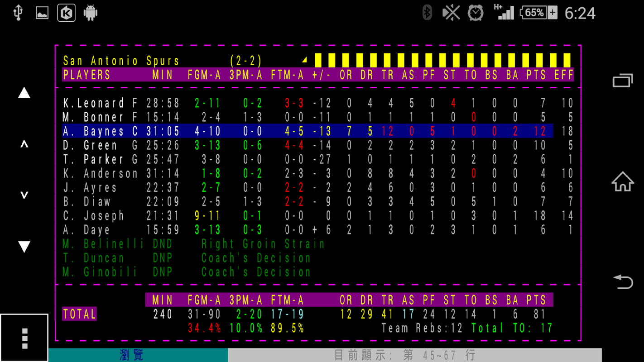Tap the Android home button
Viewport: 644px width, 362px height.
point(623,181)
